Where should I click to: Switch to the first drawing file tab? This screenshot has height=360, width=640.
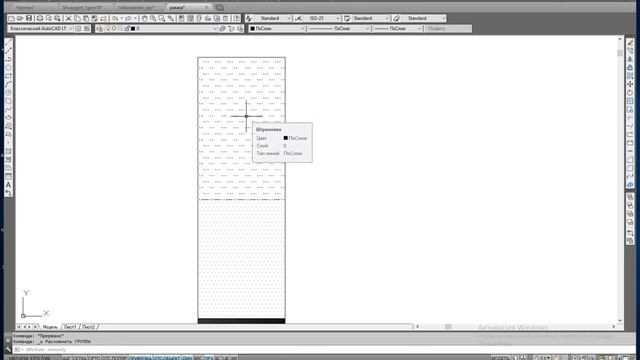pos(31,7)
